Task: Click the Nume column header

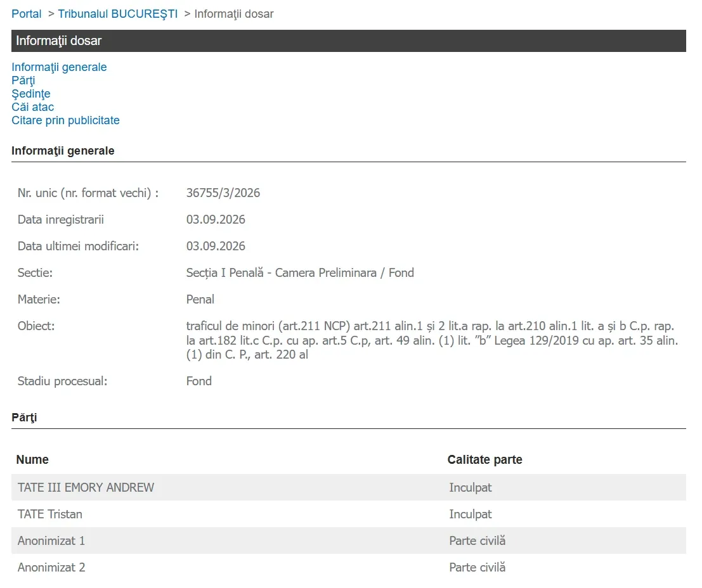Action: [x=32, y=459]
